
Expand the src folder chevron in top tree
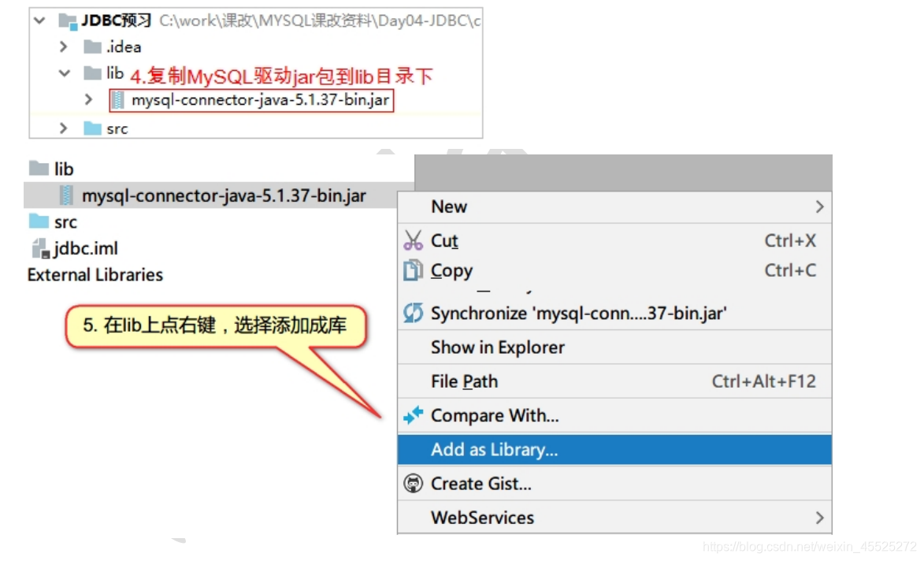pos(64,128)
